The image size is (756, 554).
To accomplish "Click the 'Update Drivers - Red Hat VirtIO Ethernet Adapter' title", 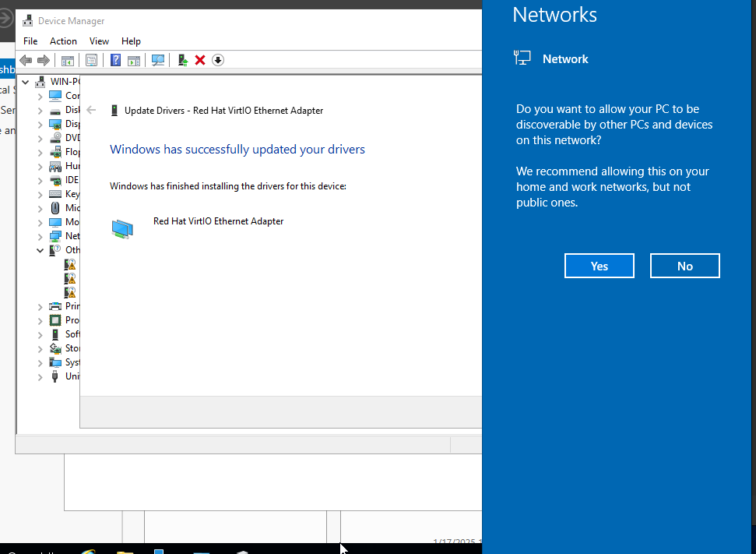I will (x=223, y=111).
